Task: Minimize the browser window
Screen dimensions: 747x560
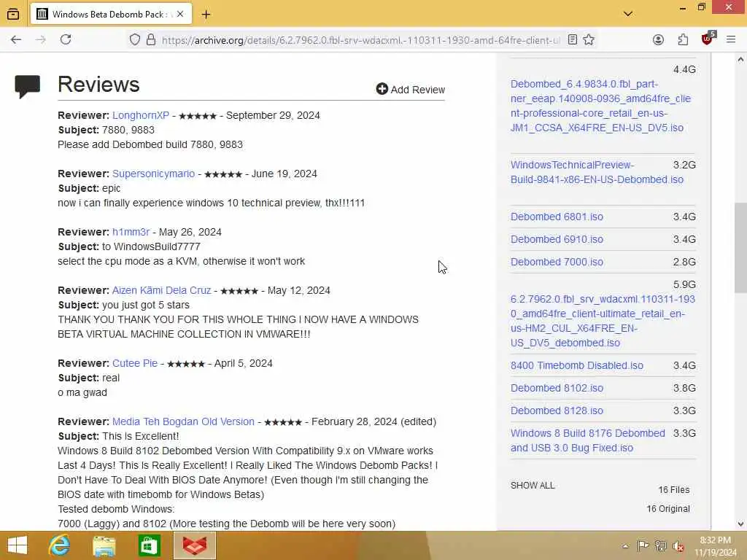Action: [683, 8]
